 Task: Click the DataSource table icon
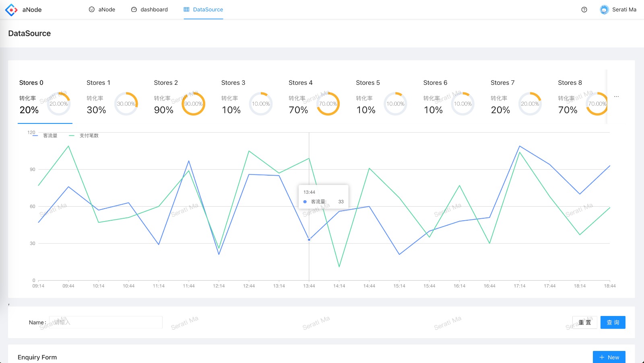point(186,10)
